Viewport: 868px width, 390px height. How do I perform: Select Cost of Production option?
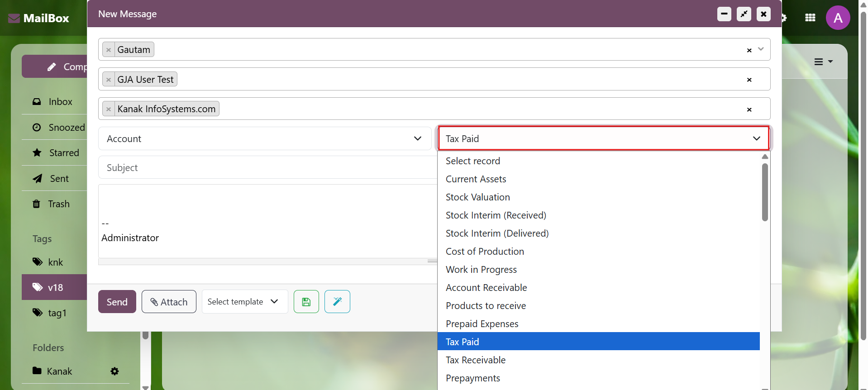[599, 252]
